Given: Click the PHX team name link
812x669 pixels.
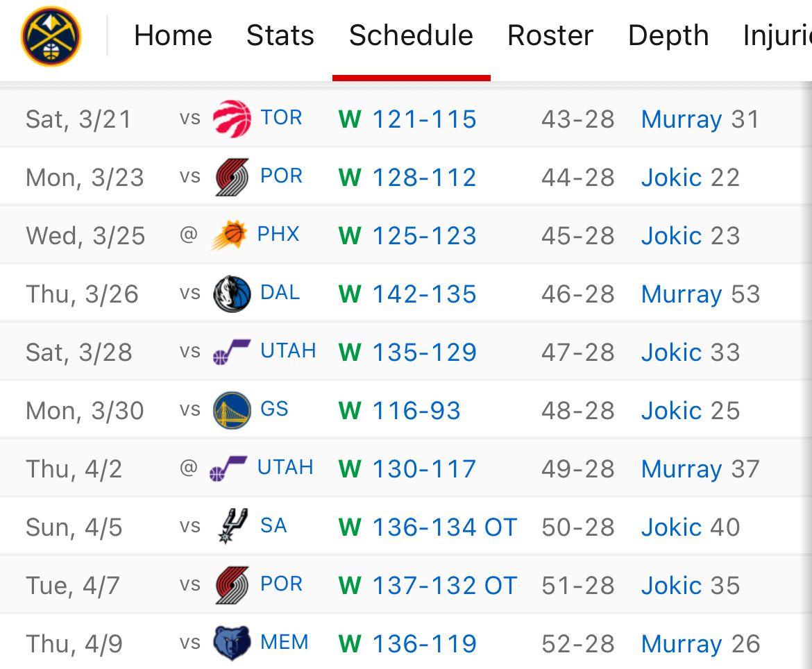Looking at the screenshot, I should point(278,235).
